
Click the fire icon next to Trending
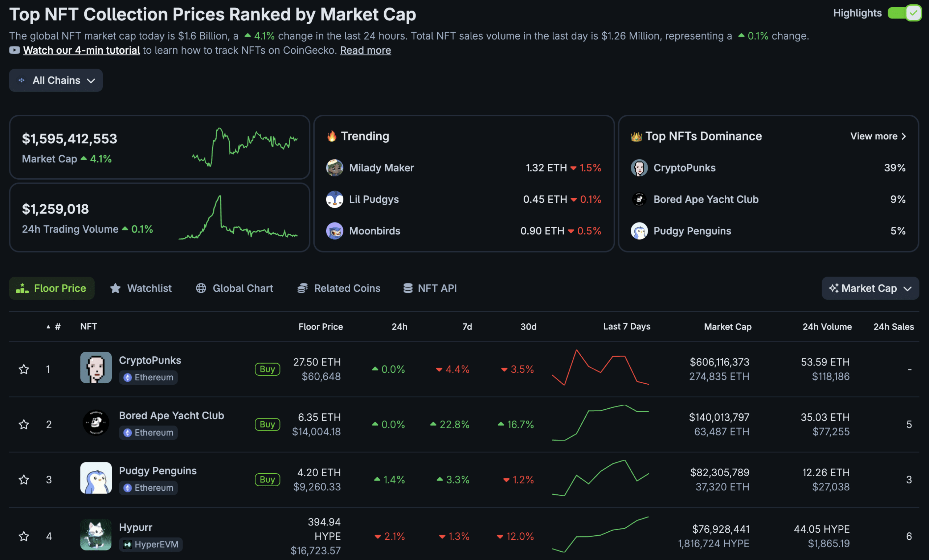332,136
